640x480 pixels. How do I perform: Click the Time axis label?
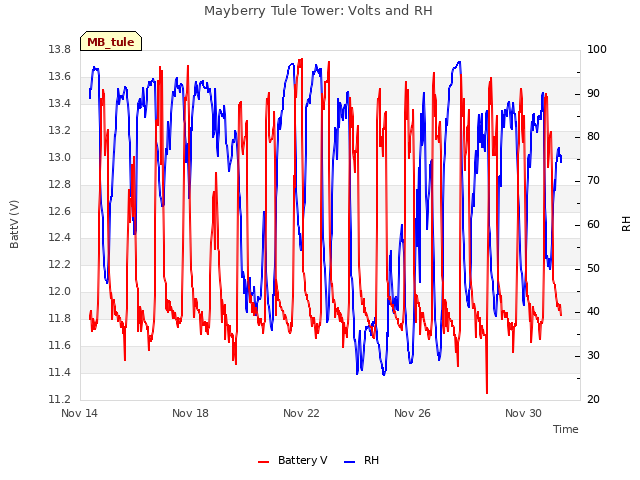tap(566, 429)
